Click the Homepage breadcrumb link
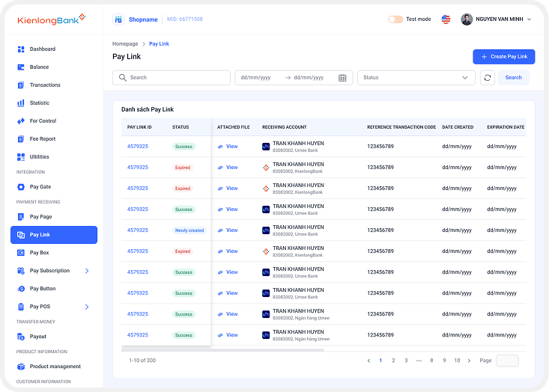This screenshot has height=392, width=549. click(x=125, y=43)
